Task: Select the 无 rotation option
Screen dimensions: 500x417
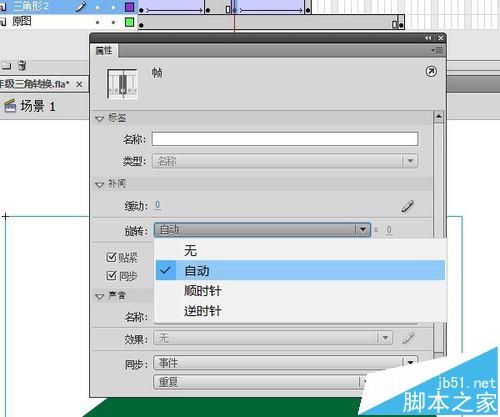Action: coord(190,250)
